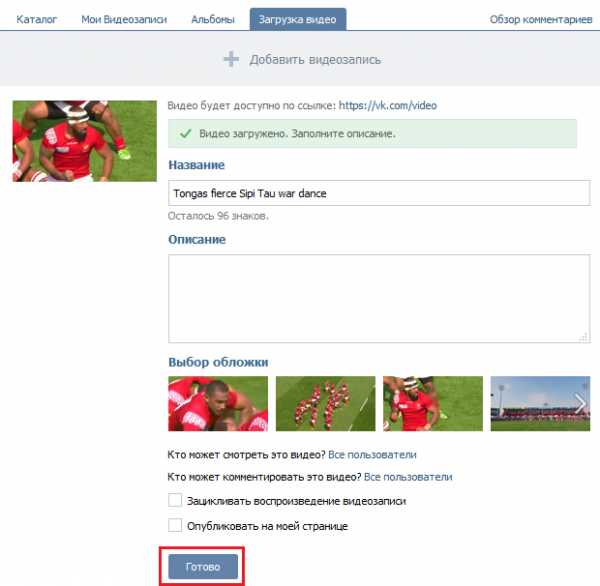Advance cover thumbnails with right arrow

[x=580, y=403]
